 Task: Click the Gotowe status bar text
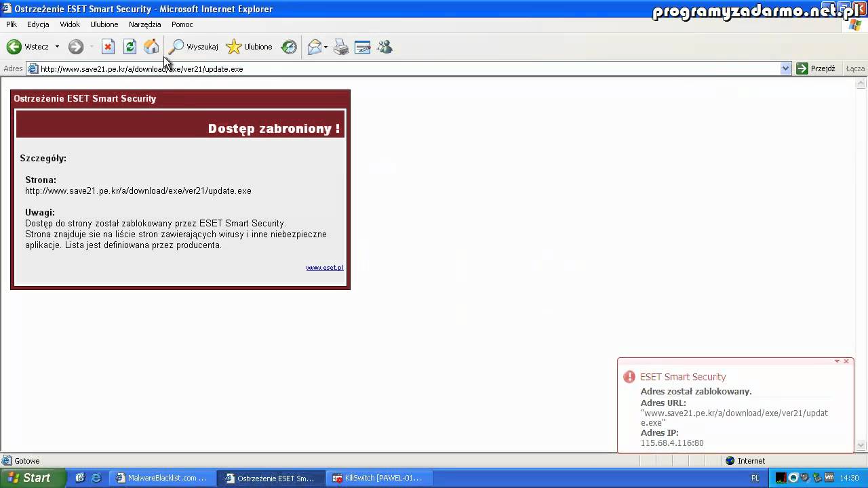tap(27, 461)
